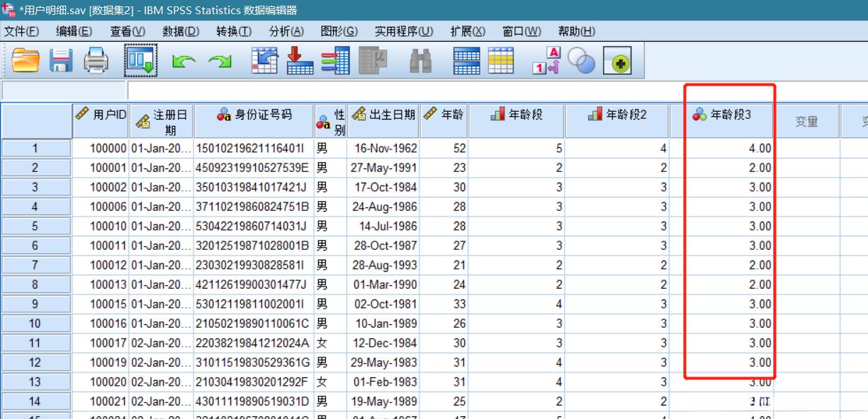Click the Go to variable toolbar icon
The image size is (868, 419).
[x=300, y=61]
